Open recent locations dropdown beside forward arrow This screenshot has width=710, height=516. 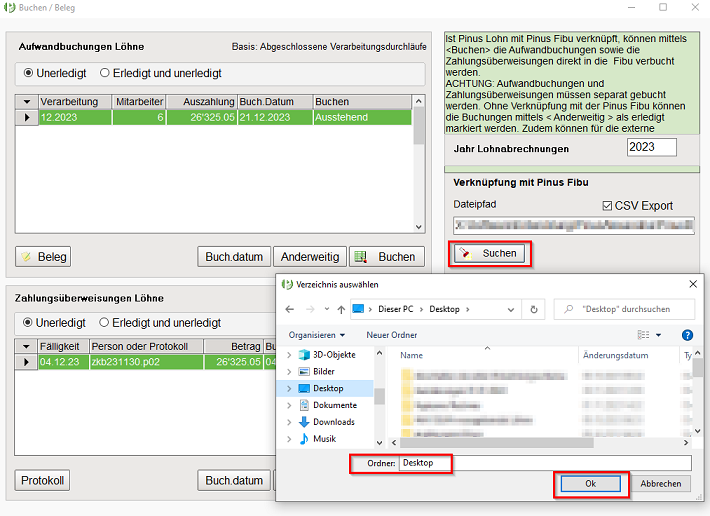(326, 309)
